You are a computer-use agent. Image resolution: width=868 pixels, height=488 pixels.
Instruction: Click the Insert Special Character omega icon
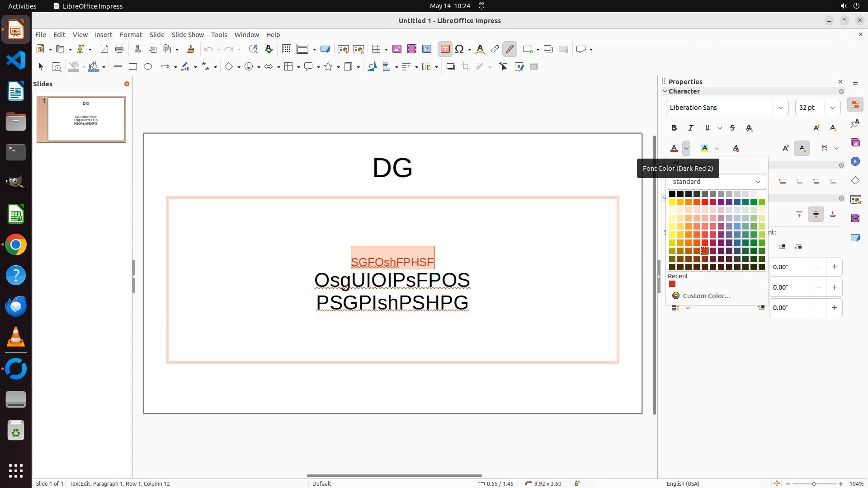click(x=459, y=49)
